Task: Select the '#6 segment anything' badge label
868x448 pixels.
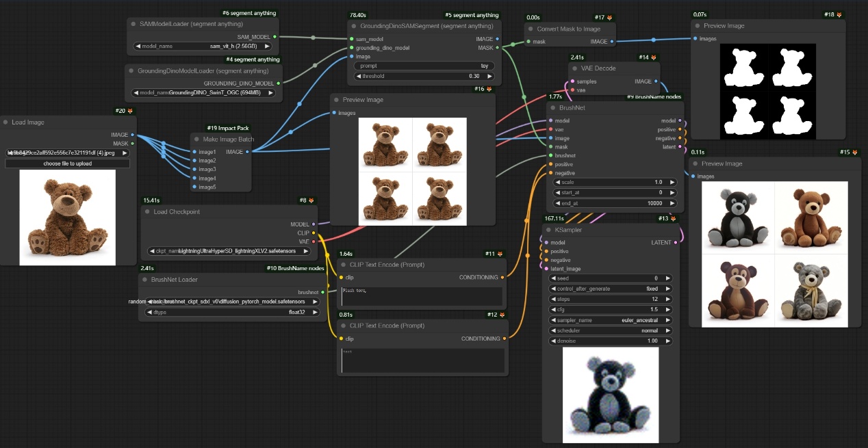Action: [x=249, y=13]
